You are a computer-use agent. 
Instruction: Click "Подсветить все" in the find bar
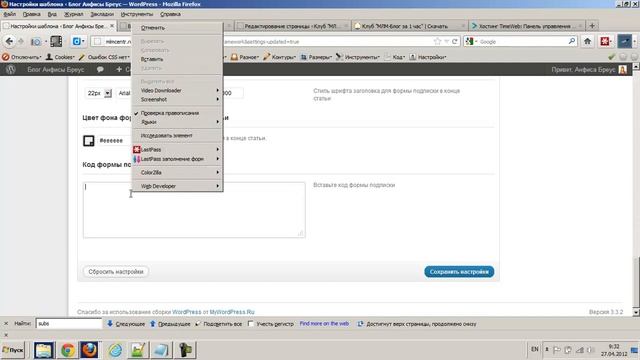click(219, 324)
